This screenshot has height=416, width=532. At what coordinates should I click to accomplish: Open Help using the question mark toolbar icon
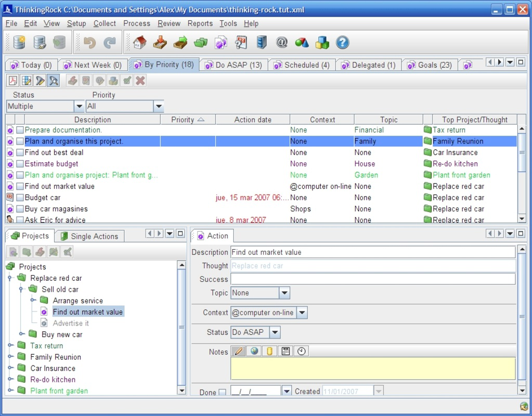pos(342,43)
